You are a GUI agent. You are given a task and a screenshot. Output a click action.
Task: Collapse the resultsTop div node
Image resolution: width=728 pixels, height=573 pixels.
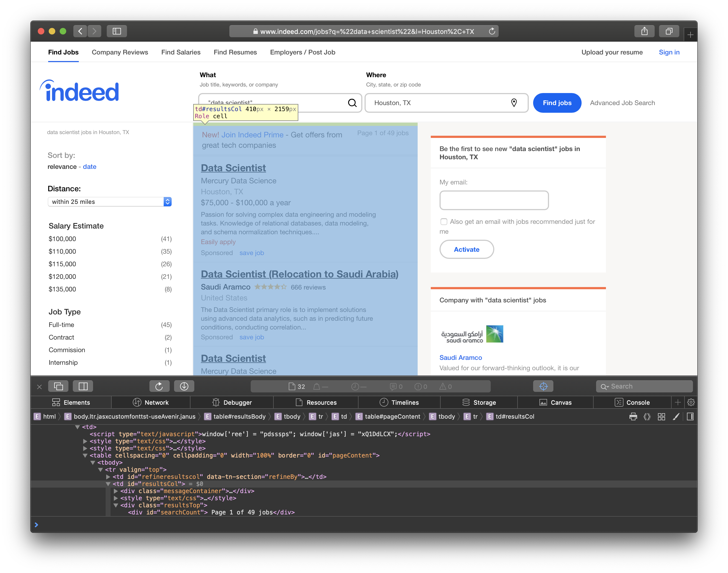116,505
